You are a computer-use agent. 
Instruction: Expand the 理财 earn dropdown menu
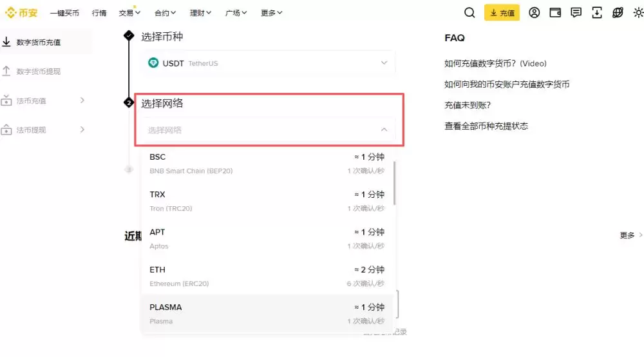pos(200,13)
